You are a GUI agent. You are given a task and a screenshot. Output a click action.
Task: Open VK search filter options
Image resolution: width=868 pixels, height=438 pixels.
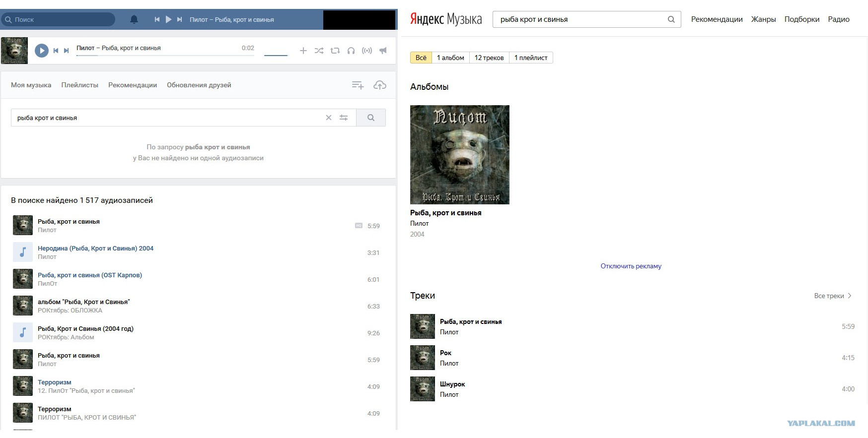[x=344, y=118]
